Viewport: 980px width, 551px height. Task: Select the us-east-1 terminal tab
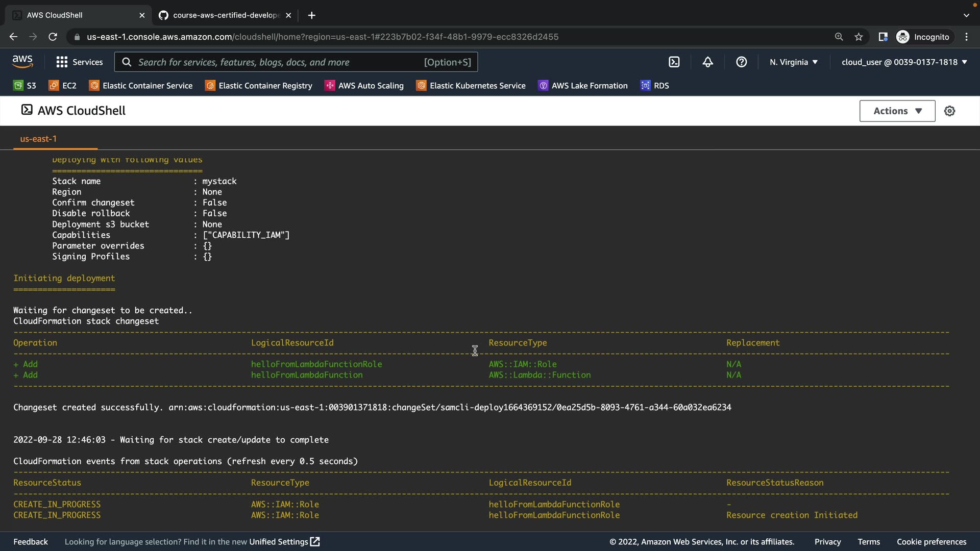tap(38, 139)
